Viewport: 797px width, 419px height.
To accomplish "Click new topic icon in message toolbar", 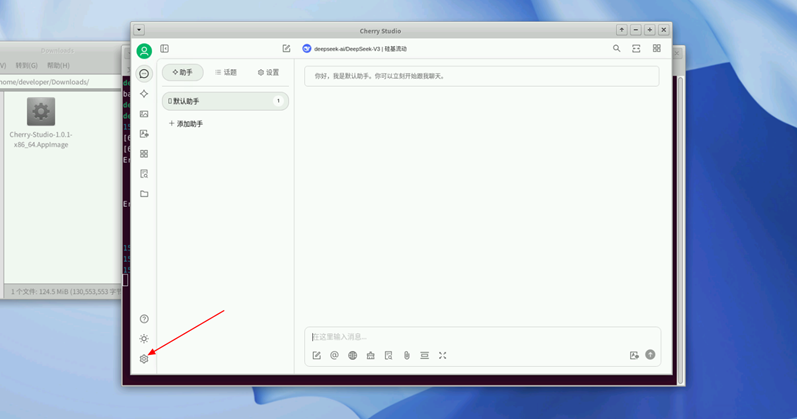I will click(x=317, y=355).
